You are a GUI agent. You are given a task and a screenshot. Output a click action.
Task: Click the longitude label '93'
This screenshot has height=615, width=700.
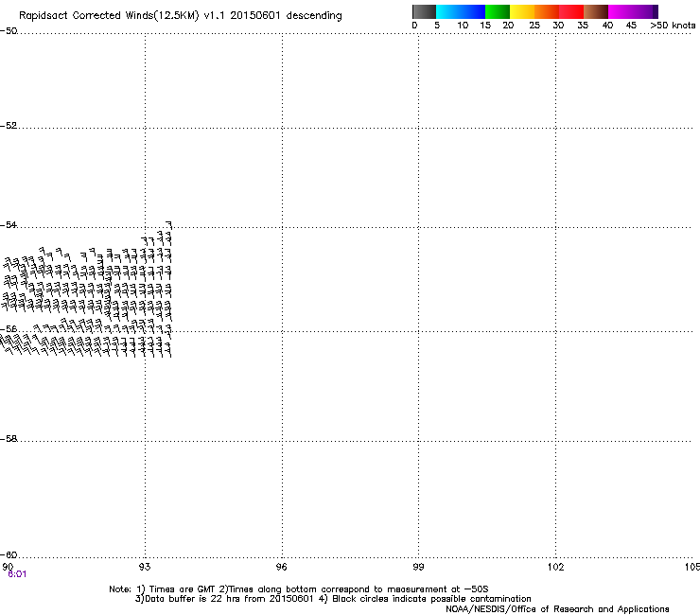coord(145,567)
